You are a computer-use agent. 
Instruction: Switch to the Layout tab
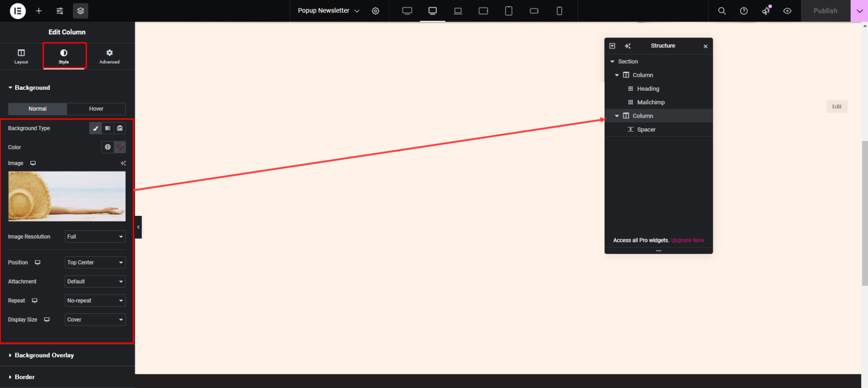point(21,56)
